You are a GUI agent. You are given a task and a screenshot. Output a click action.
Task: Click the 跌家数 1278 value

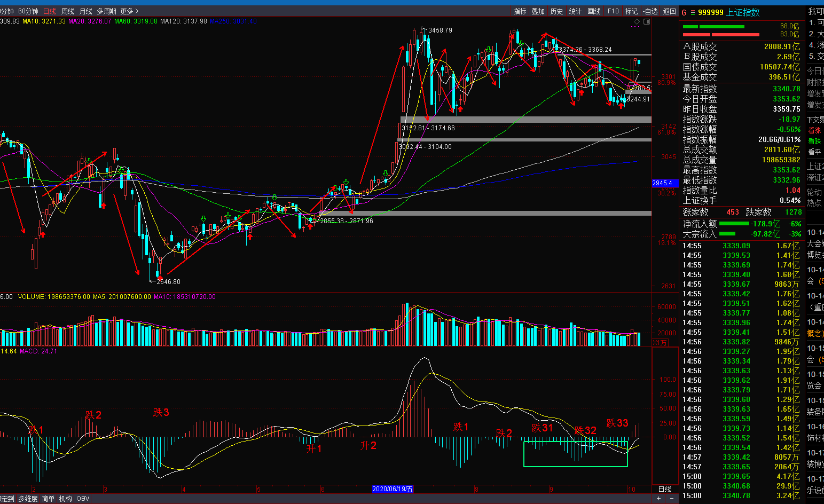point(793,212)
